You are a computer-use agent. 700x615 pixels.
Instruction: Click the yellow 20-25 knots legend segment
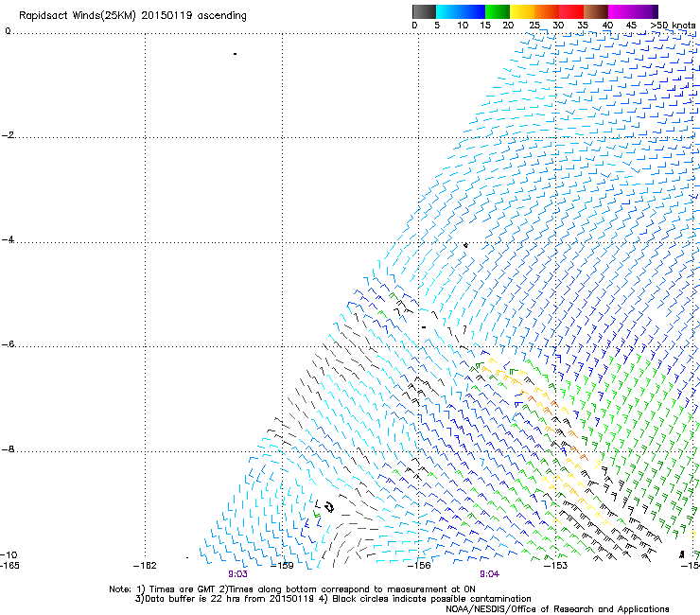pyautogui.click(x=522, y=11)
